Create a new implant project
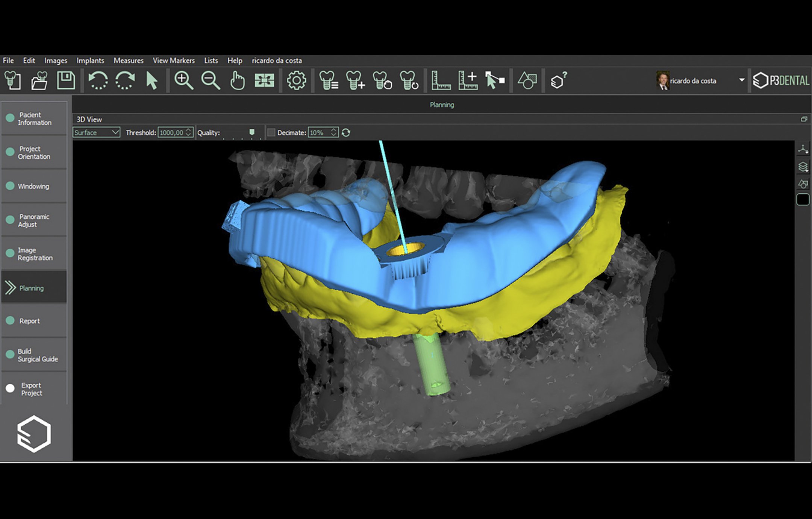 (x=12, y=80)
